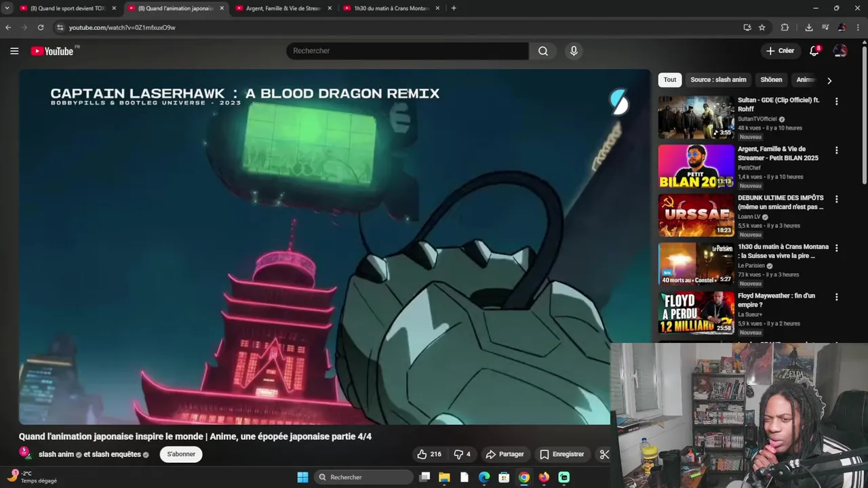
Task: Open the URSSAF thumbnail video
Action: tap(696, 215)
